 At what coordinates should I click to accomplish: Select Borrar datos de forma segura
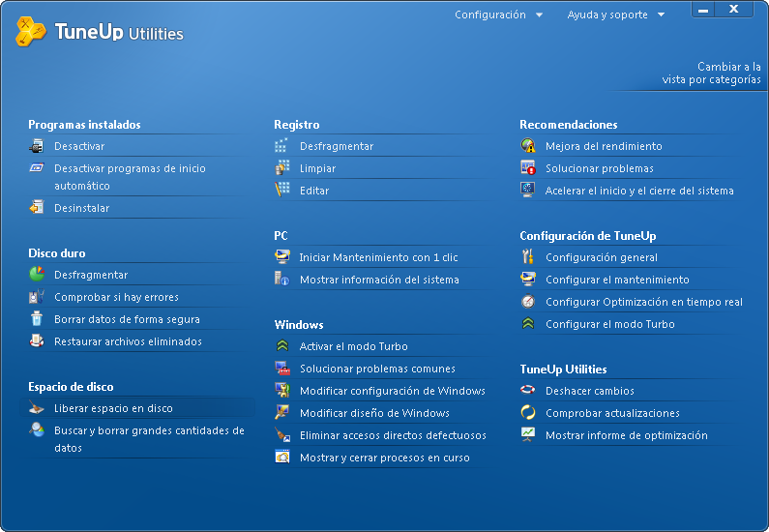click(127, 319)
